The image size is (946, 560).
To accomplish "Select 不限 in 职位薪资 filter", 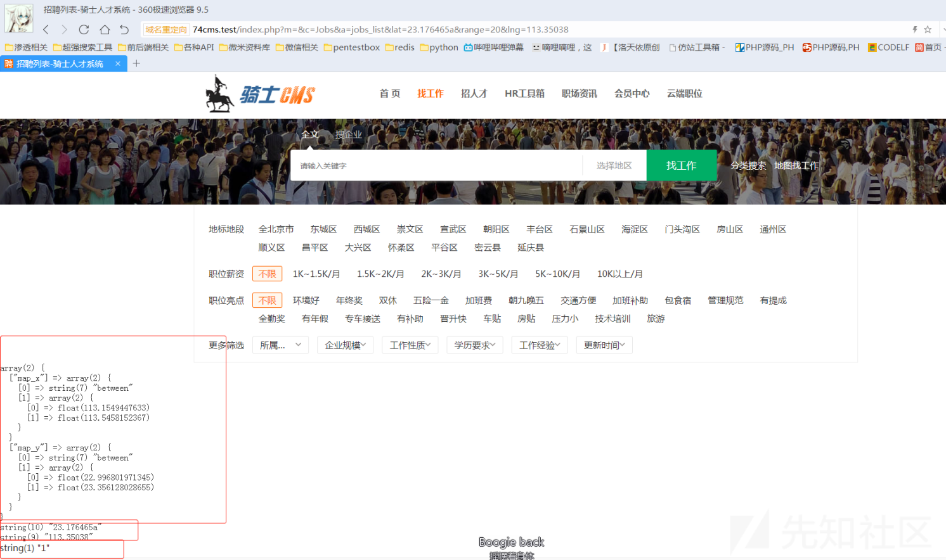I will tap(267, 274).
